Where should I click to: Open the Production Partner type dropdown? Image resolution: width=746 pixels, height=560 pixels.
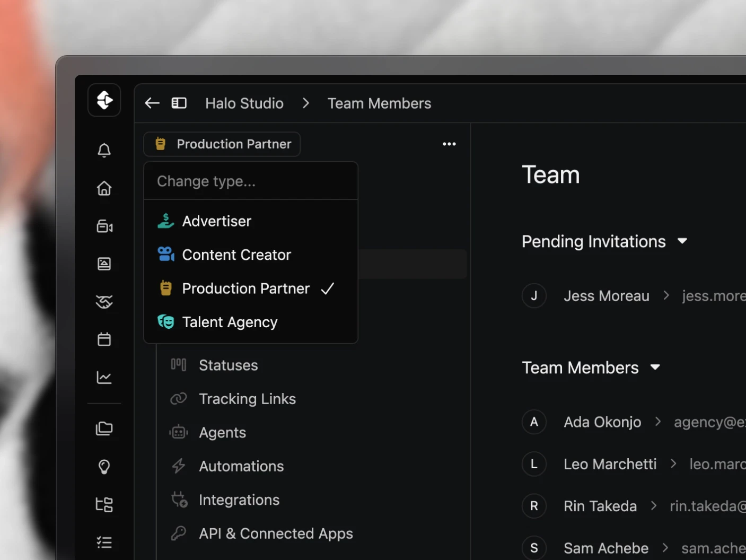click(222, 144)
